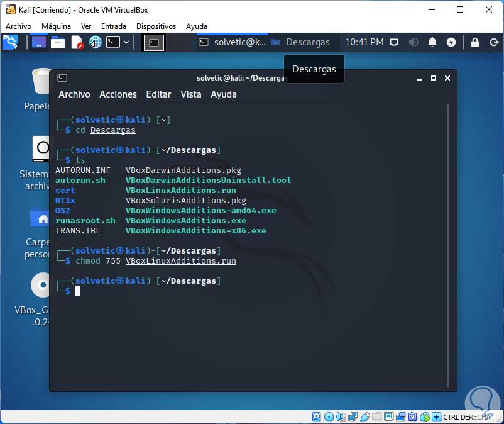Image resolution: width=504 pixels, height=424 pixels.
Task: Lock the screen with padlock icon
Action: 474,42
